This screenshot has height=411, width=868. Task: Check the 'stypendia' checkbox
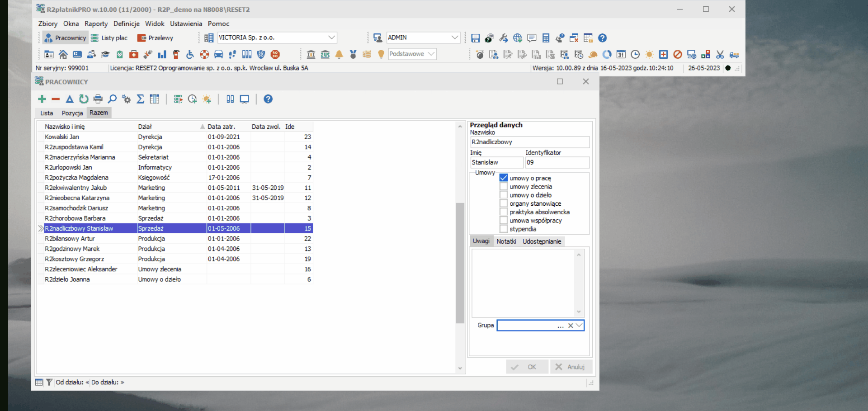click(504, 229)
